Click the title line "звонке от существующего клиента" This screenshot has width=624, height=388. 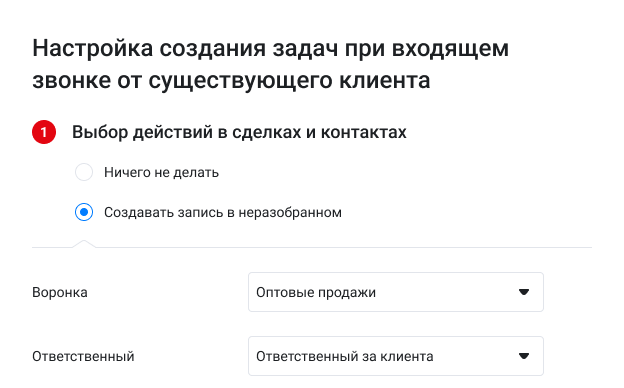[231, 81]
